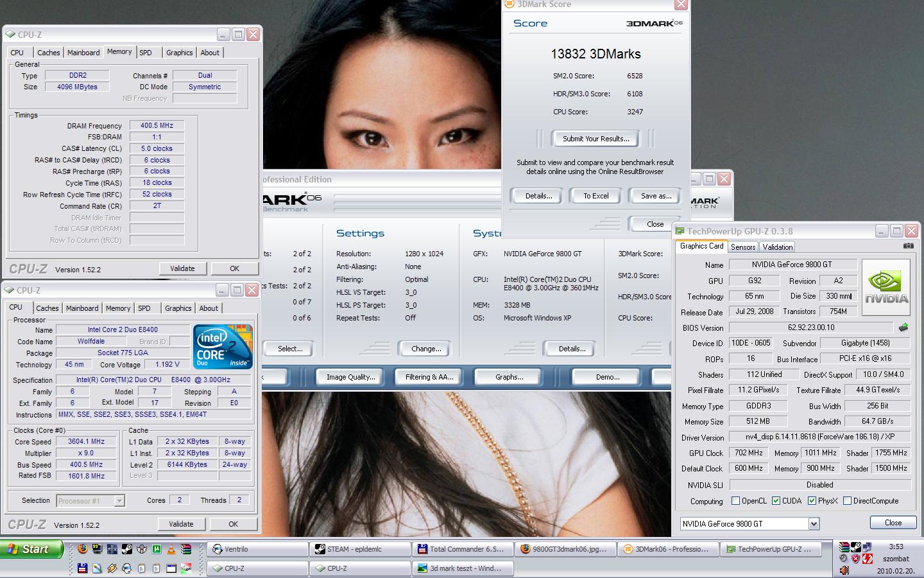Click OK button in upper CPU-Z window
This screenshot has height=578, width=924.
coord(234,268)
